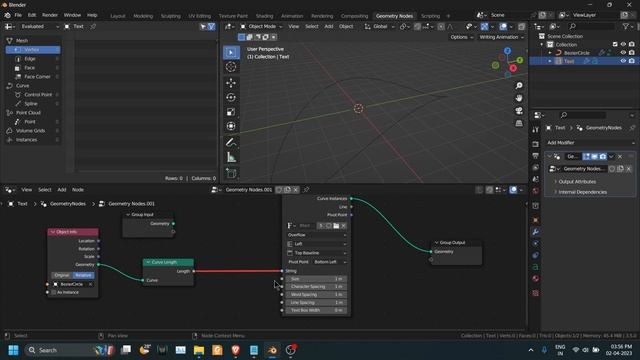Click the pin icon in node editor header
Image resolution: width=640 pixels, height=360 pixels.
click(x=306, y=190)
